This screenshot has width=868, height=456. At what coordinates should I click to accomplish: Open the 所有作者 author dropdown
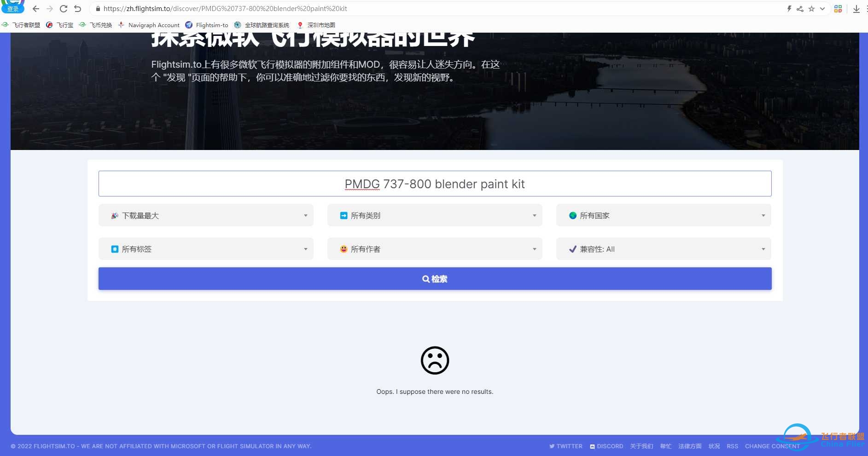[434, 249]
